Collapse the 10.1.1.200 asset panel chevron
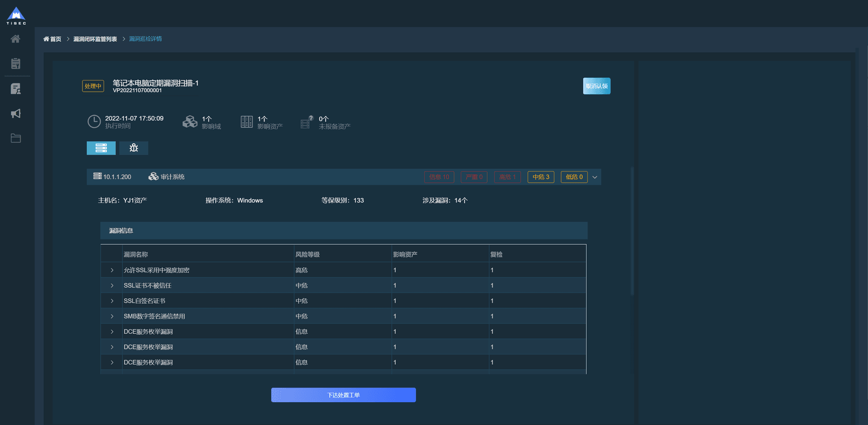The width and height of the screenshot is (868, 425). click(x=595, y=177)
